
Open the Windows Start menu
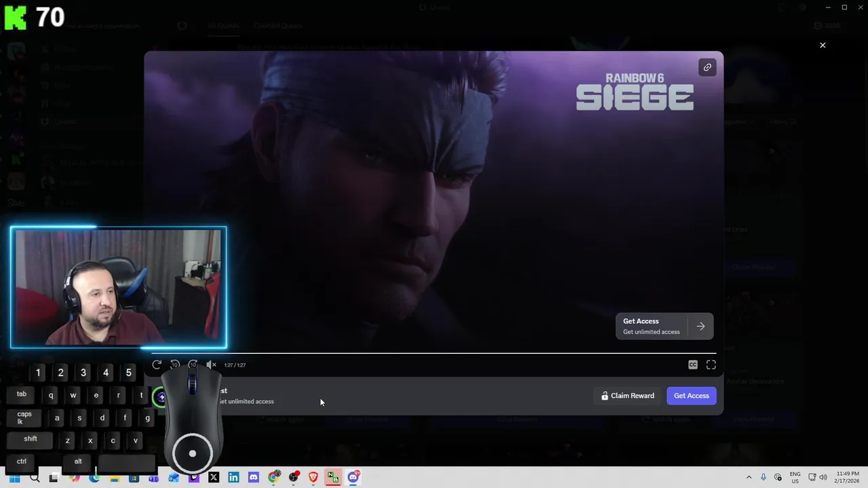14,477
